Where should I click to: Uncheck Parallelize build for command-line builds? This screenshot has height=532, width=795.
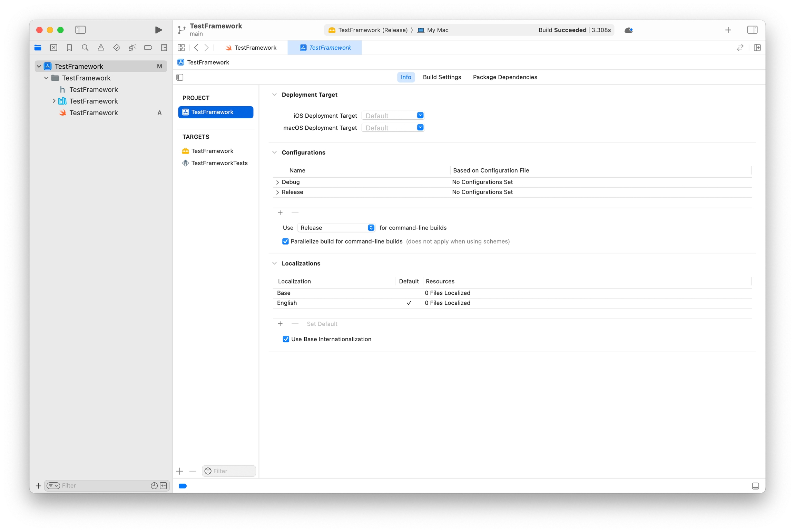[285, 242]
